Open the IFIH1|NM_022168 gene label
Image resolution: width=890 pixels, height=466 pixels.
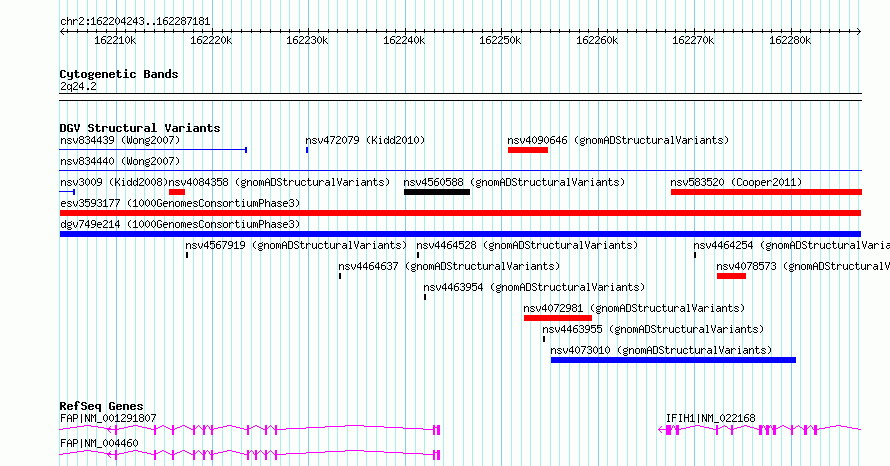pyautogui.click(x=711, y=418)
